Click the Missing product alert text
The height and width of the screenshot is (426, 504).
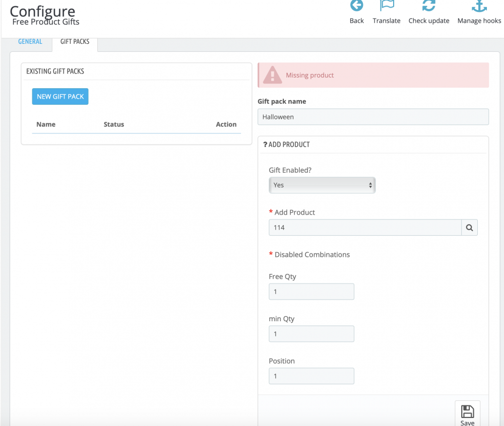(310, 76)
